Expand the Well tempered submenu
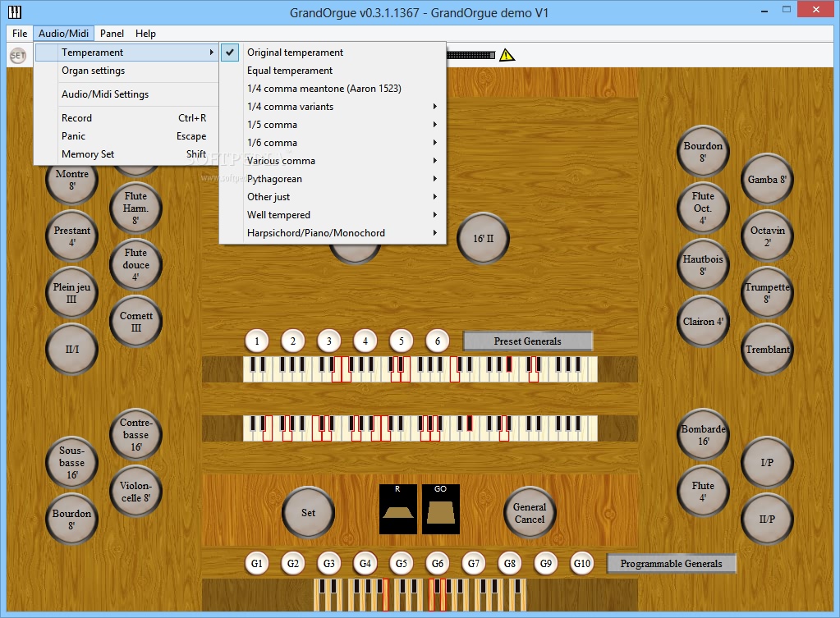The height and width of the screenshot is (618, 840). tap(333, 215)
